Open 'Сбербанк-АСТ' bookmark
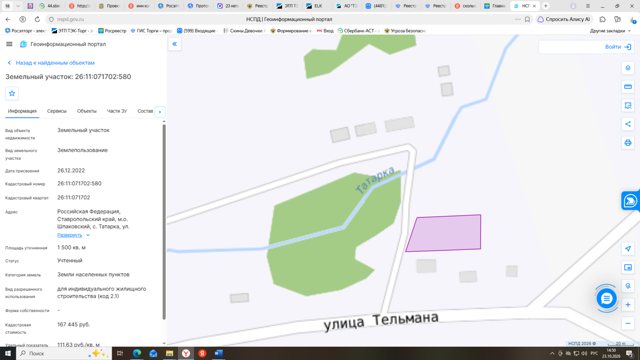This screenshot has width=640, height=360. [x=358, y=31]
